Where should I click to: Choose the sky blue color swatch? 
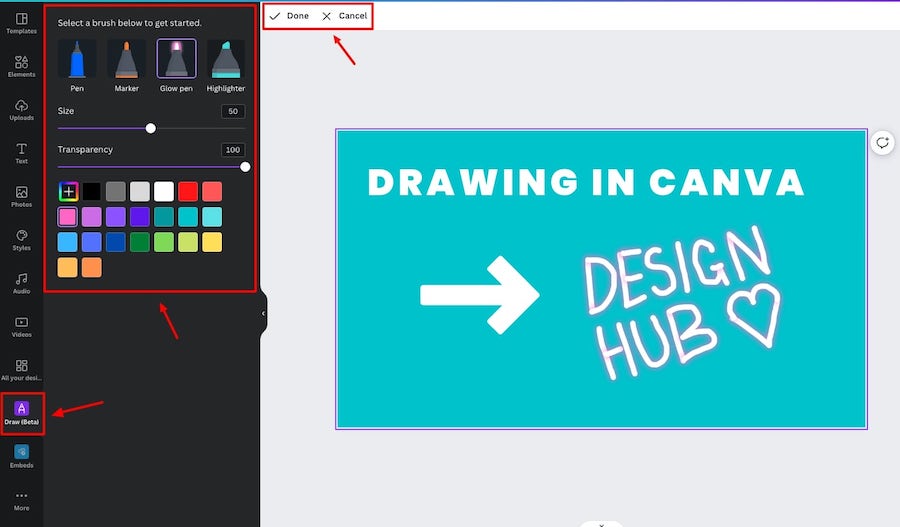click(68, 242)
